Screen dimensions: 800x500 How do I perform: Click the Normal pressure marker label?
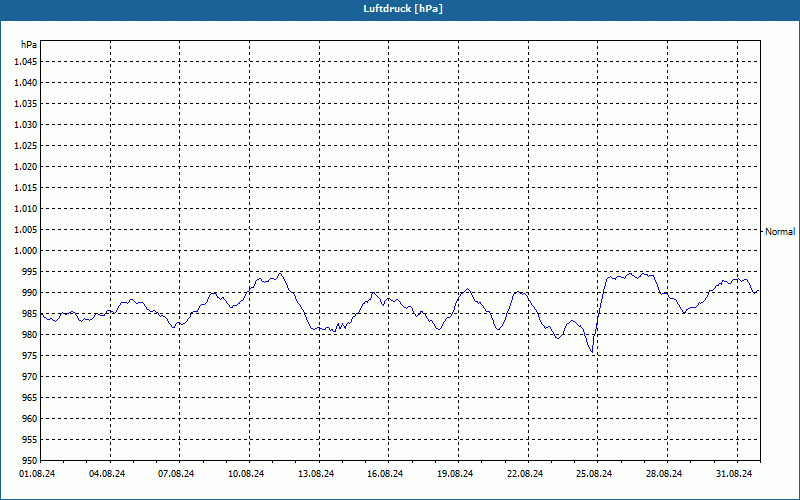(x=780, y=232)
